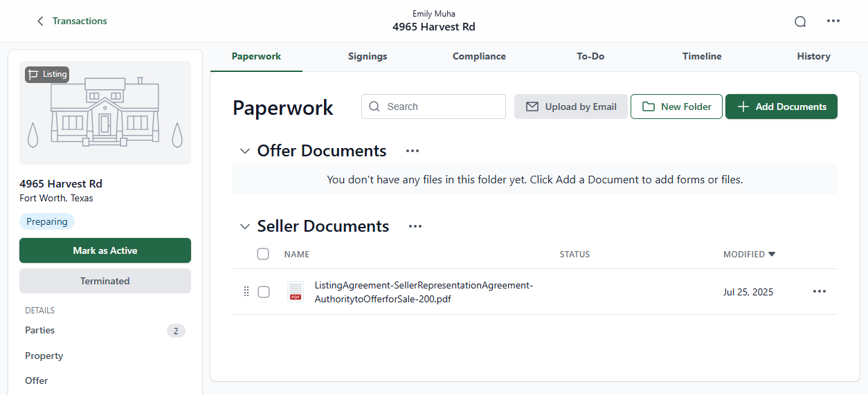868x395 pixels.
Task: Check the Listing Agreement PDF checkbox
Action: click(x=264, y=292)
